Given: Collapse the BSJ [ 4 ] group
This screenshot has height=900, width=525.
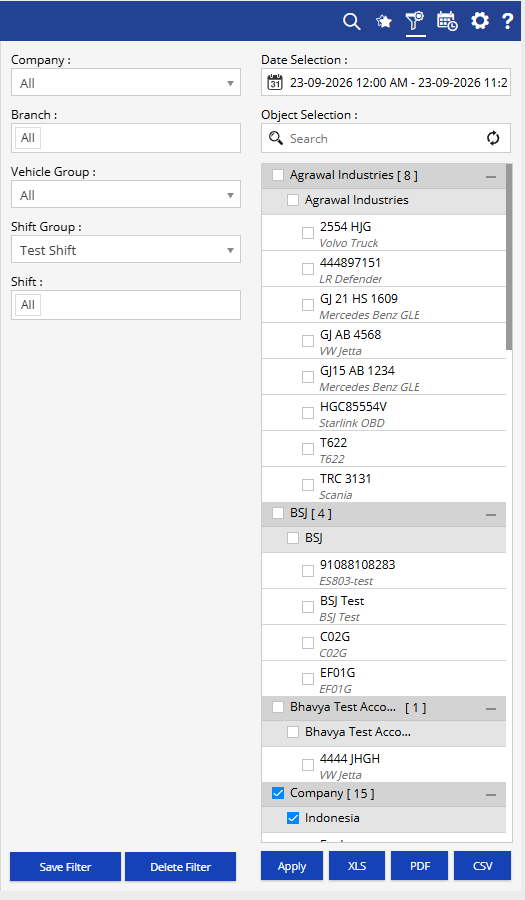Looking at the screenshot, I should click(491, 515).
